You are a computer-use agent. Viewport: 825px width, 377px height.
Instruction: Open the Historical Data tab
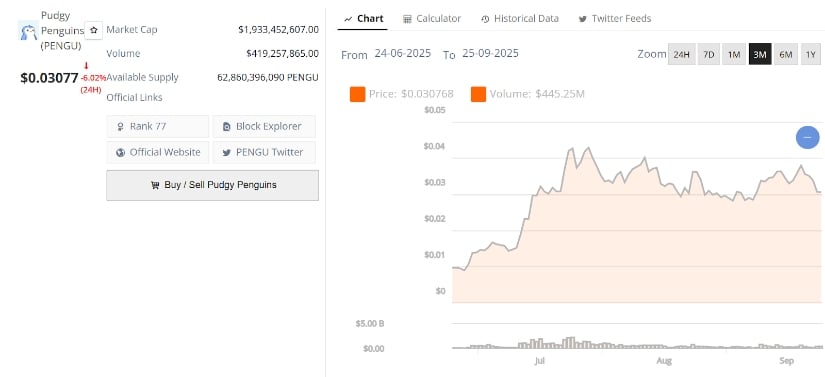(x=520, y=18)
